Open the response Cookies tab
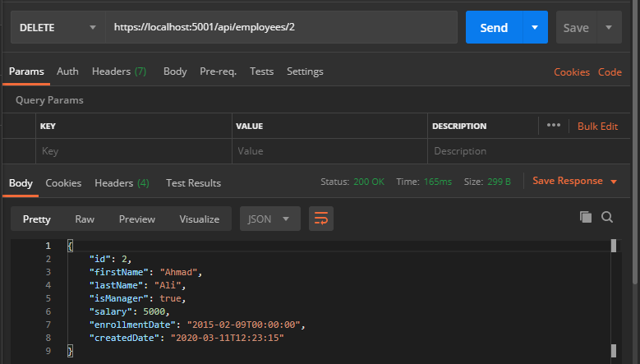The width and height of the screenshot is (640, 364). 63,182
